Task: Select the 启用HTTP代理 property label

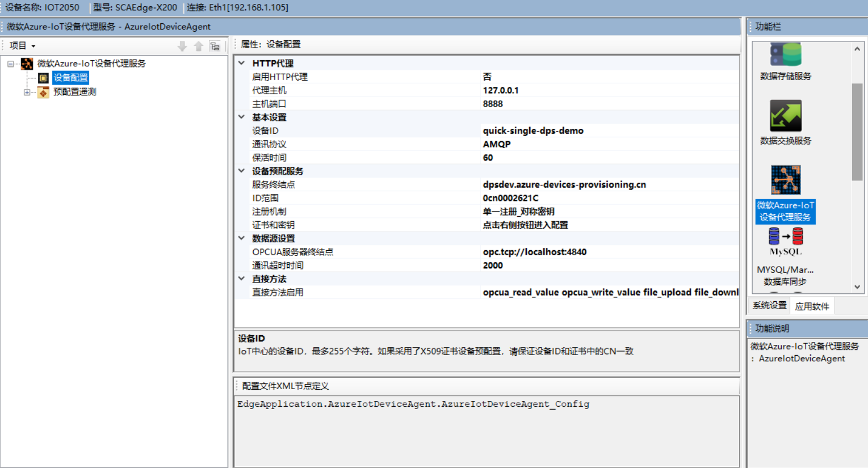Action: (x=280, y=77)
